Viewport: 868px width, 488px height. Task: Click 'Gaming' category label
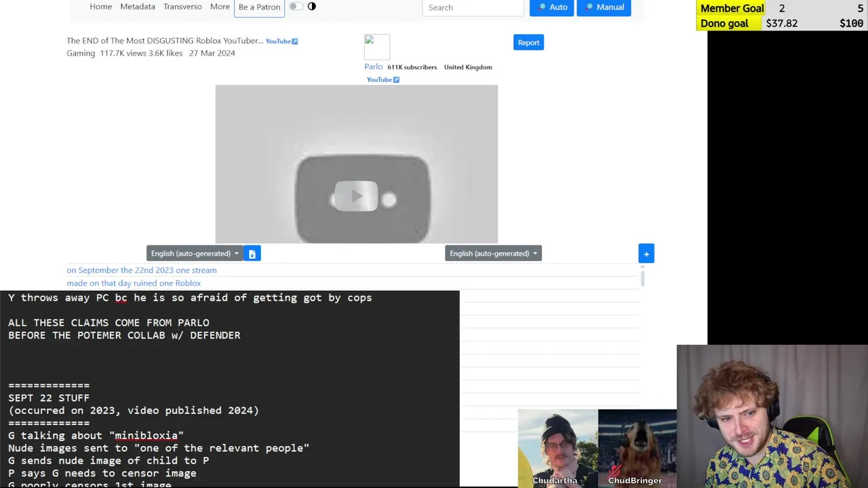pyautogui.click(x=81, y=53)
